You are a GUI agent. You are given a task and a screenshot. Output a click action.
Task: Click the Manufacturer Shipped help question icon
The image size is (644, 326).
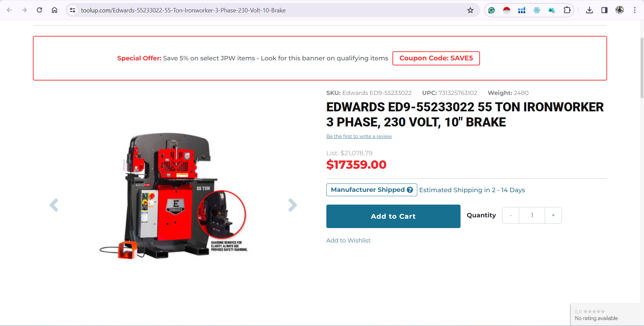[x=410, y=190]
